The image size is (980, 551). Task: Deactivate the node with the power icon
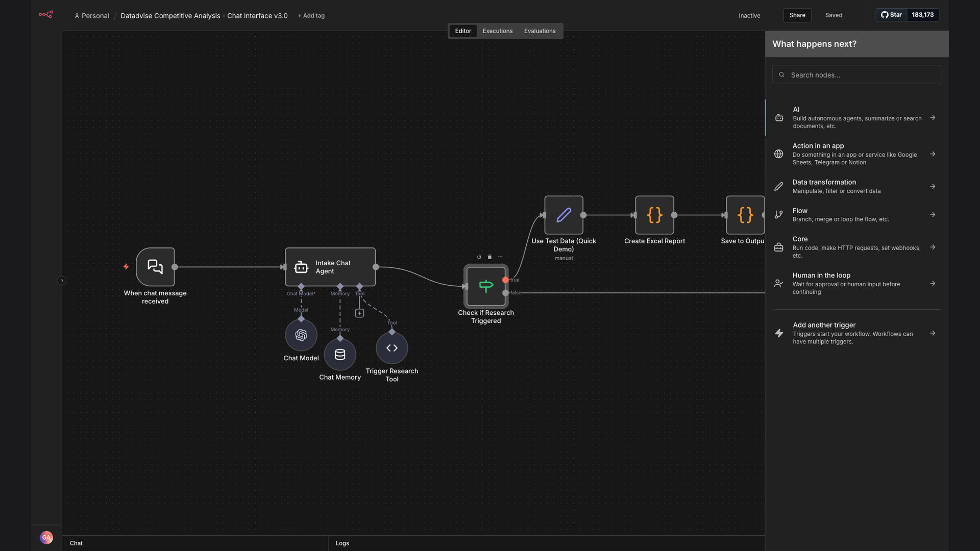[479, 257]
